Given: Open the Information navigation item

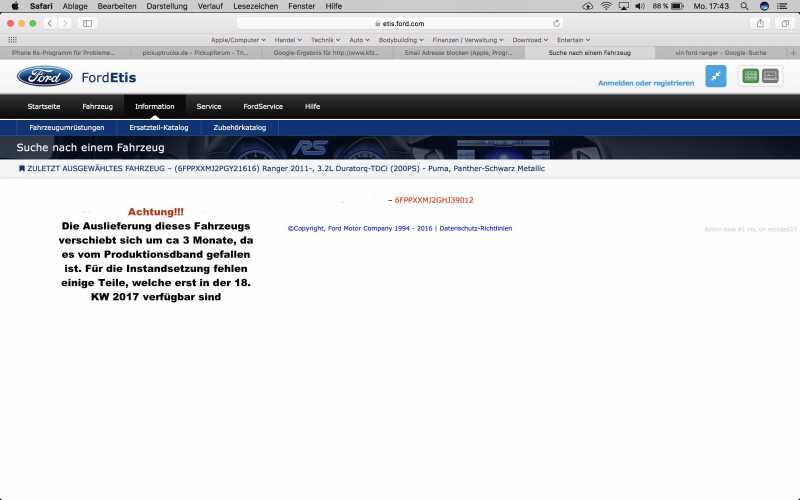Looking at the screenshot, I should [155, 107].
